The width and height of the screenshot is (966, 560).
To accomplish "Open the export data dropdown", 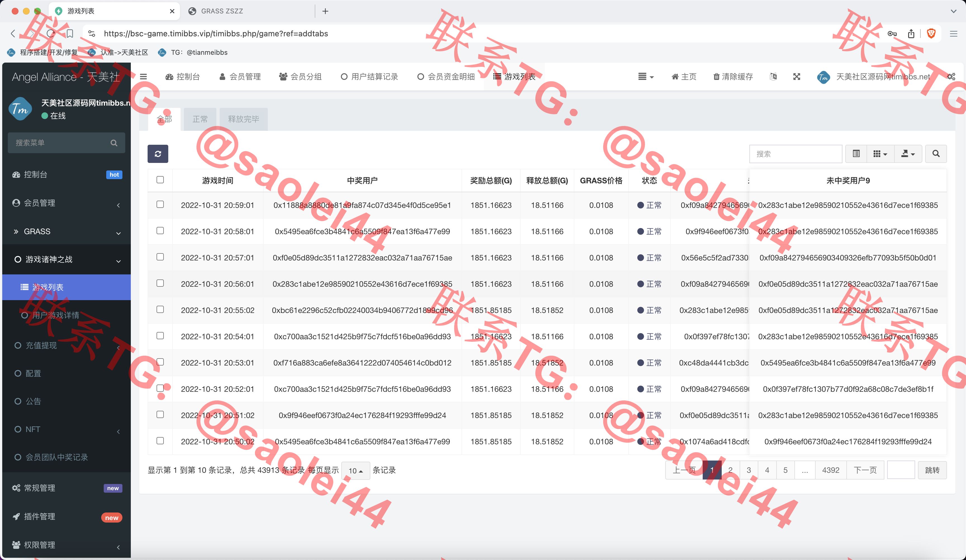I will (x=908, y=154).
